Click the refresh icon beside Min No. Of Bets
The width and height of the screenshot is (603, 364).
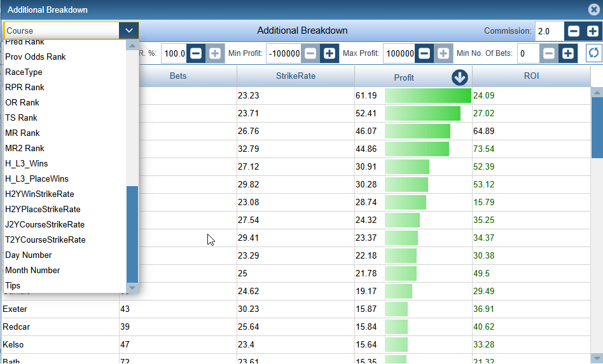[593, 53]
